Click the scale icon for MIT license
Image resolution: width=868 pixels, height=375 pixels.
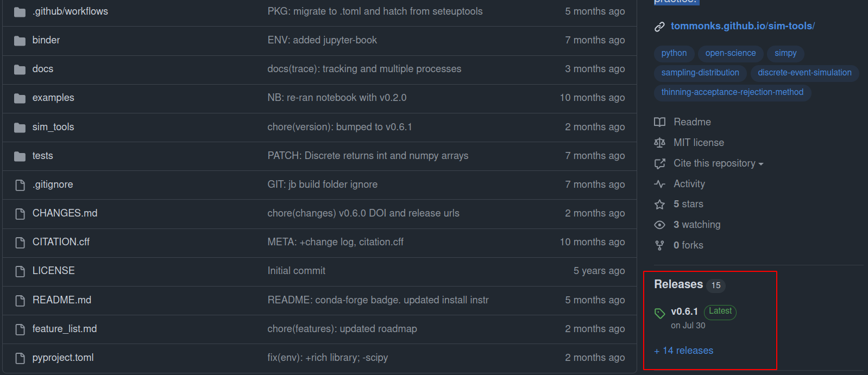click(x=659, y=143)
